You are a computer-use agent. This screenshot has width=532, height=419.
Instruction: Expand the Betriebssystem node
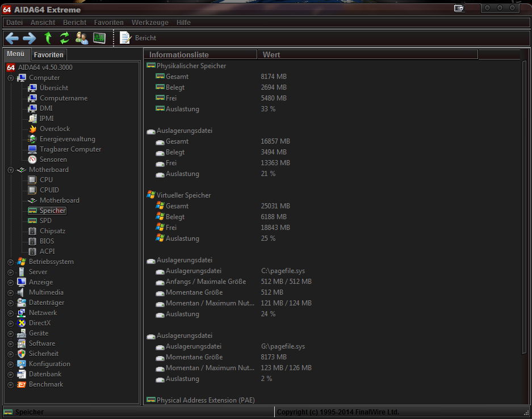(11, 262)
